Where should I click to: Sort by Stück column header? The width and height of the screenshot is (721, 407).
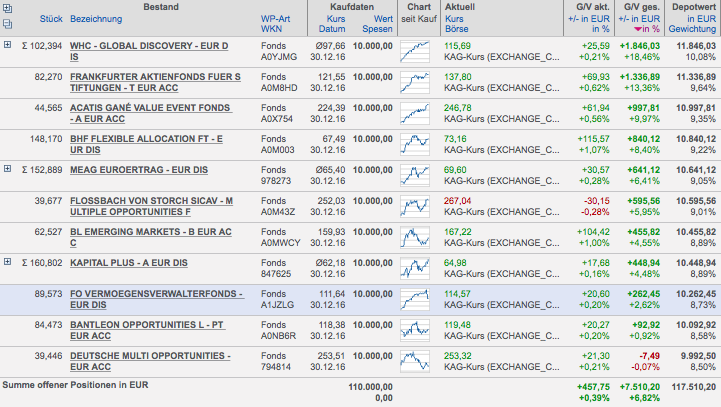[x=51, y=19]
